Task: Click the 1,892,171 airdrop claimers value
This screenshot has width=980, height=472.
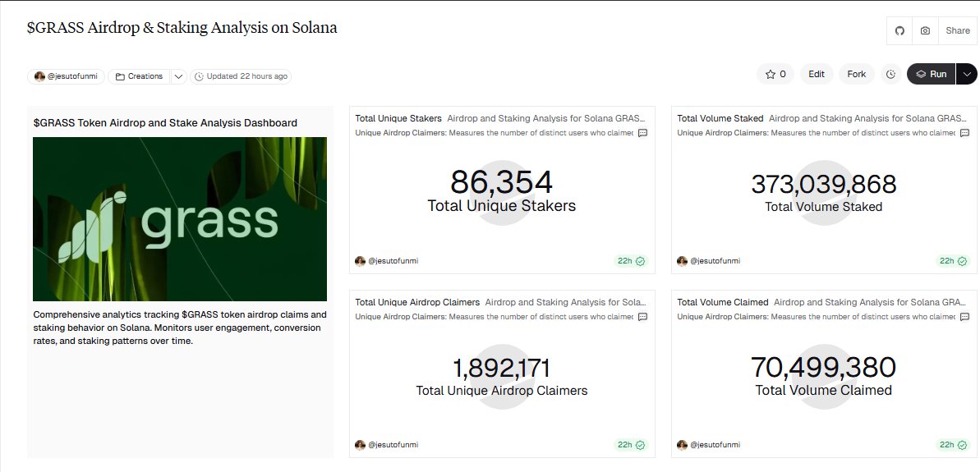Action: (501, 368)
